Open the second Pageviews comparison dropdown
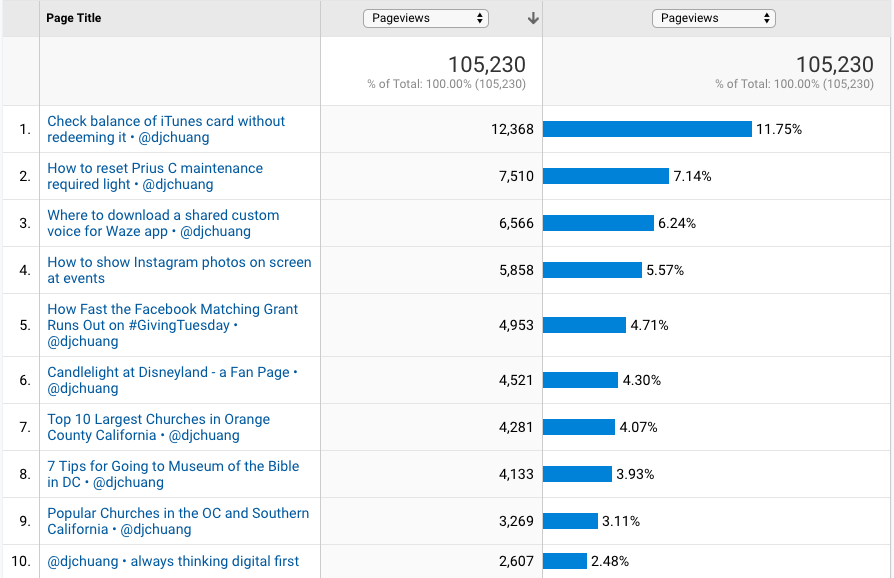 (714, 18)
